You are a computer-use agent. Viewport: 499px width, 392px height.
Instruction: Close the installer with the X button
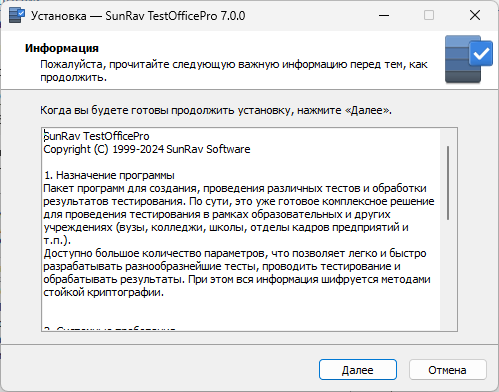pyautogui.click(x=475, y=15)
